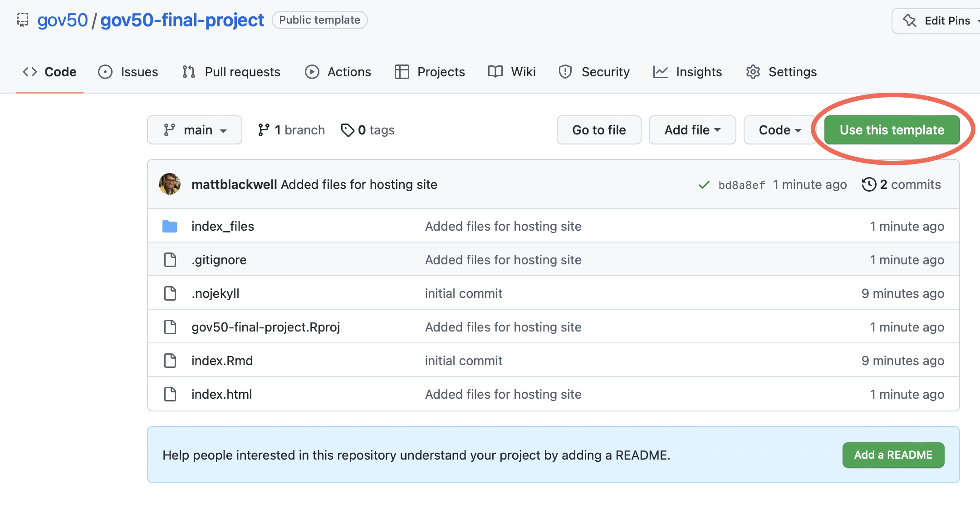The image size is (980, 505).
Task: Open the gov50 owner link
Action: [x=62, y=20]
